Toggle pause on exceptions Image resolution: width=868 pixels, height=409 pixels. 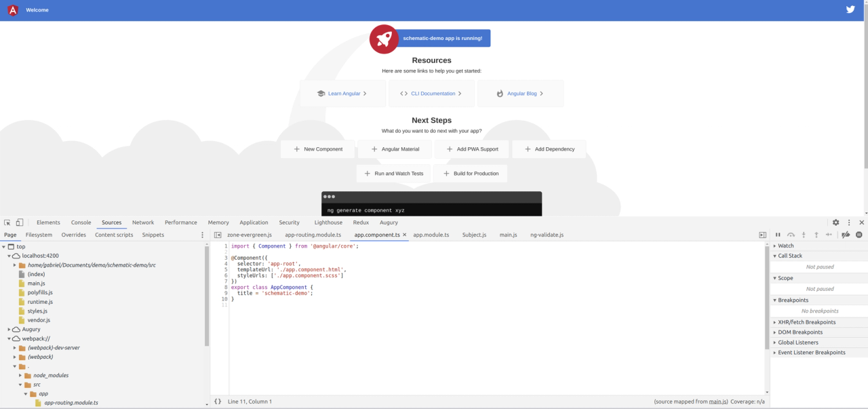[x=859, y=235]
